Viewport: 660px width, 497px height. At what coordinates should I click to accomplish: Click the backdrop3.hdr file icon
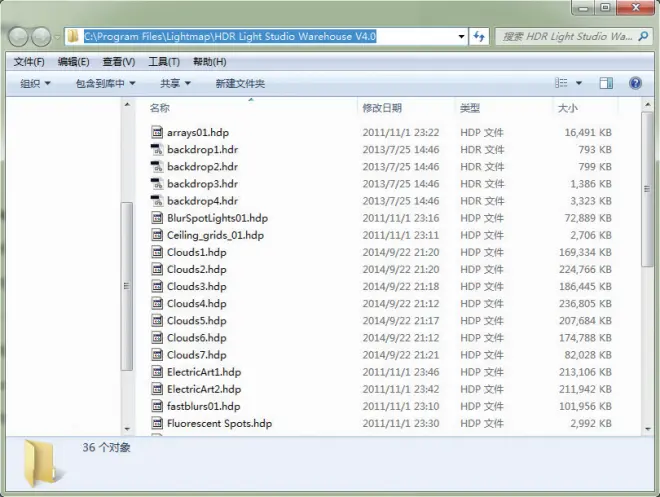pos(157,183)
